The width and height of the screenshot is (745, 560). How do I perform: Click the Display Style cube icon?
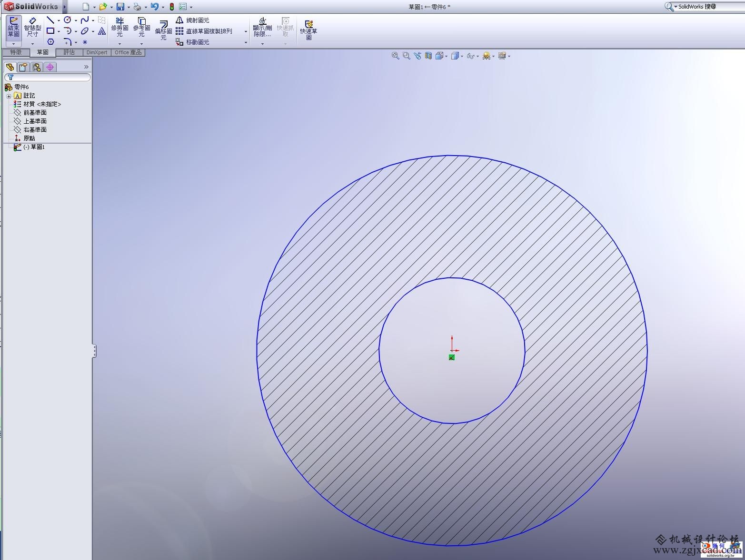pos(455,56)
